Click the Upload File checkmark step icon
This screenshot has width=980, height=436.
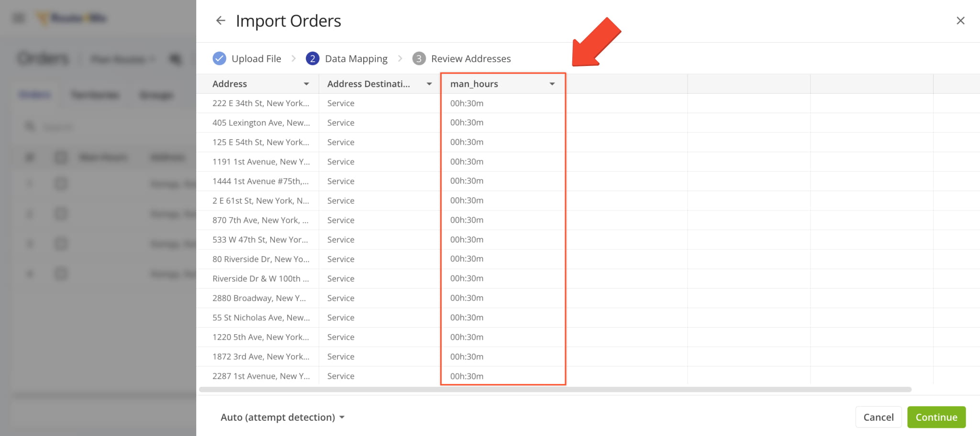219,58
